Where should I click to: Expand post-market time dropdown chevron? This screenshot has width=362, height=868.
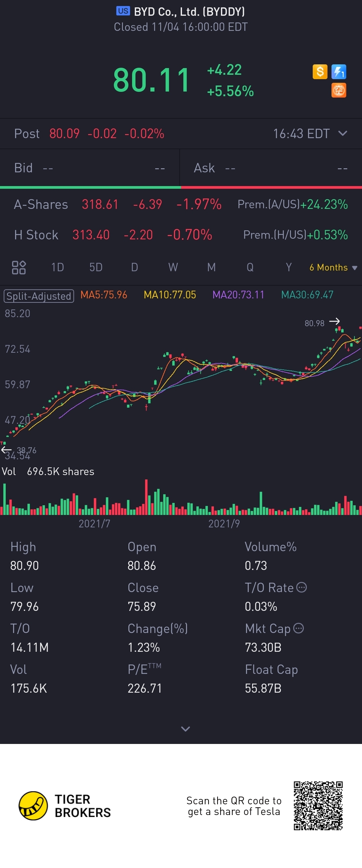(343, 133)
